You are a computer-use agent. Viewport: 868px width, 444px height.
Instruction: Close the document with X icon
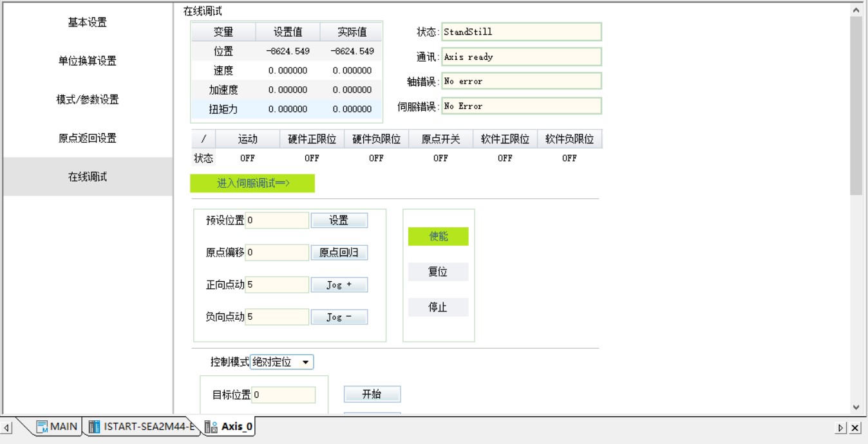(x=855, y=428)
